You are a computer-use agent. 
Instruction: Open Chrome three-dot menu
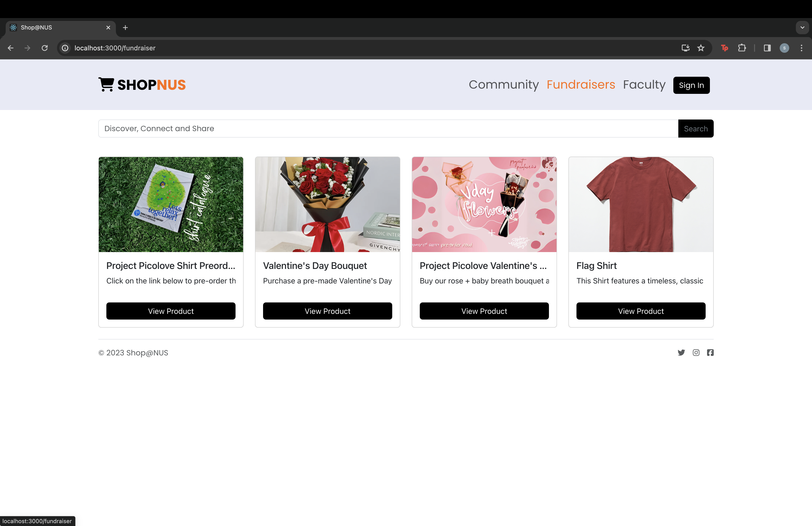click(801, 48)
